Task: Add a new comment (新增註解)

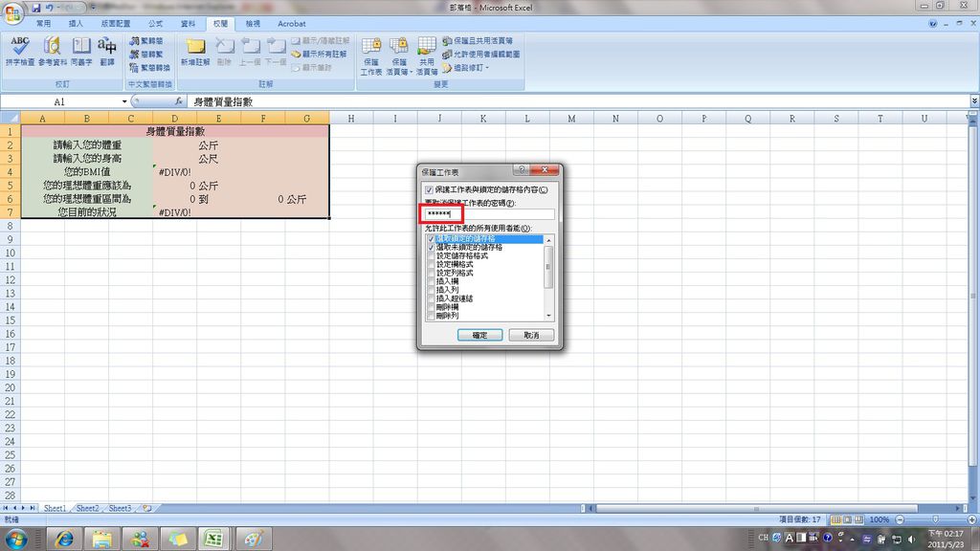Action: [x=195, y=52]
